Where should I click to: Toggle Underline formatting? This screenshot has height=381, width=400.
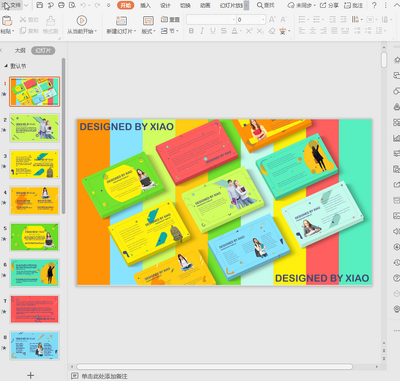click(x=213, y=31)
